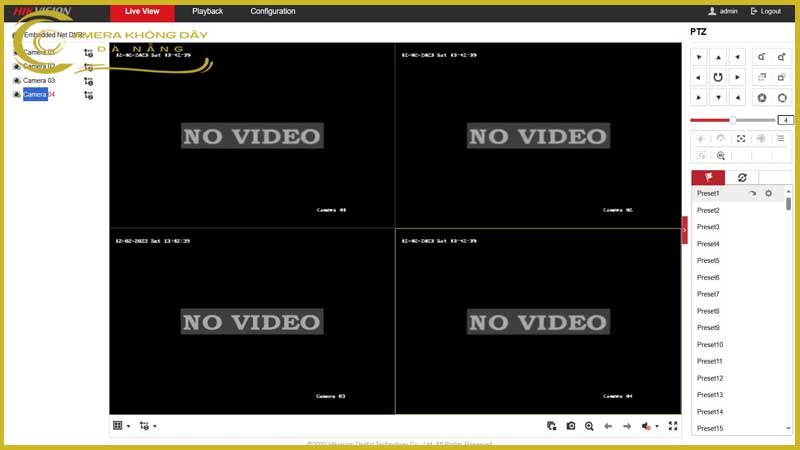Viewport: 800px width, 450px height.
Task: Collapse PTZ panel using red side handle
Action: tap(685, 230)
